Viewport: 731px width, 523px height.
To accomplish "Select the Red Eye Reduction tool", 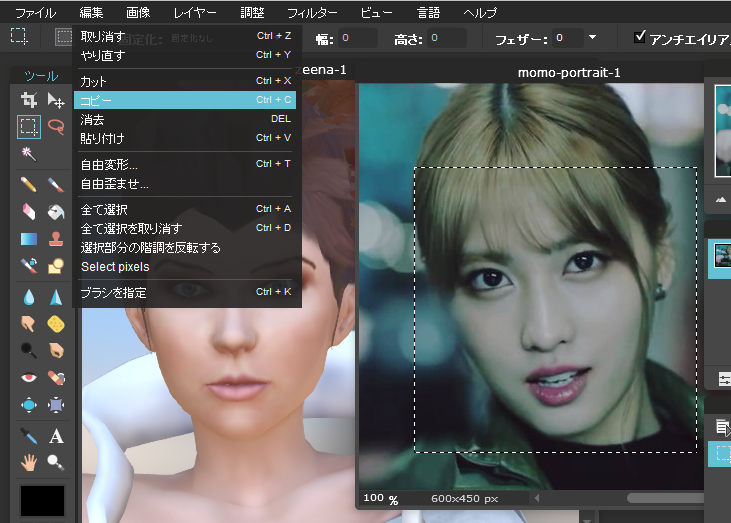I will tap(29, 378).
